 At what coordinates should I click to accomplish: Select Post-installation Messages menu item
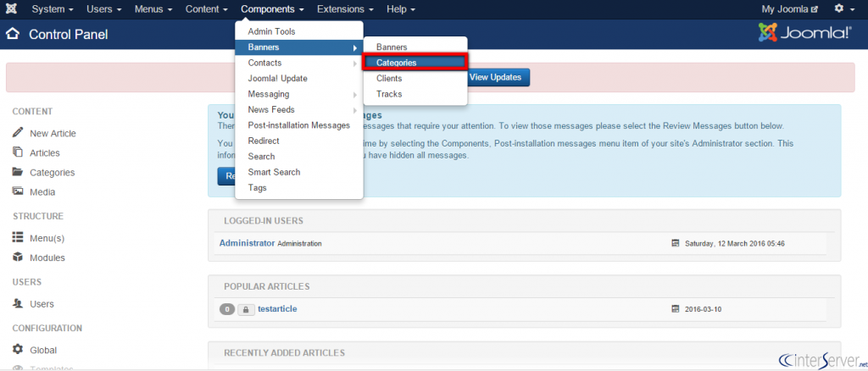299,125
